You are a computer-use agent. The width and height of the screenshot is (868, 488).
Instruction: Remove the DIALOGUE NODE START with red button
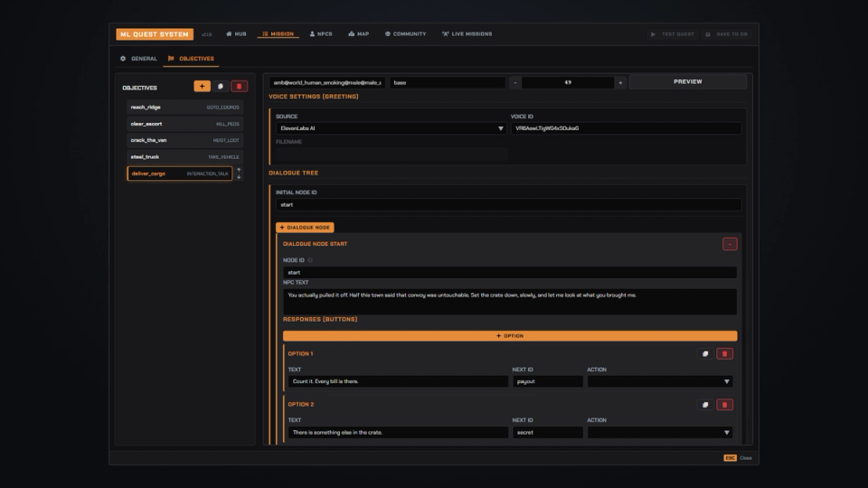click(x=730, y=244)
